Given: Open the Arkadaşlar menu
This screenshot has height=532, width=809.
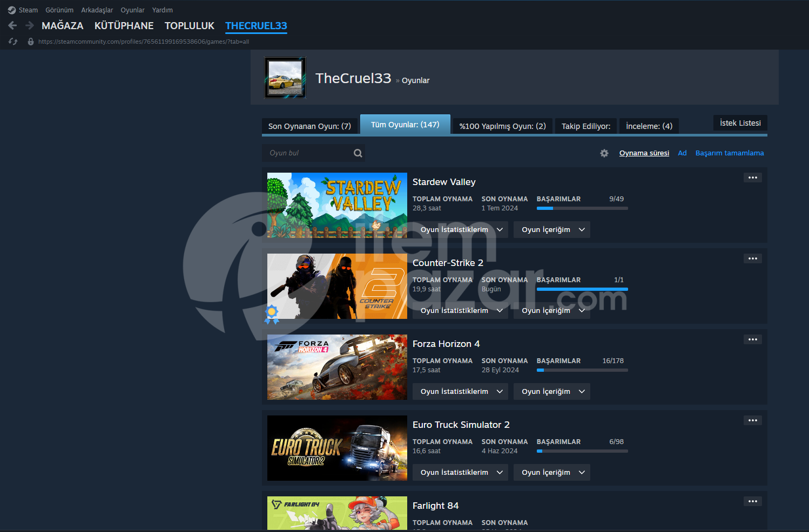Looking at the screenshot, I should [97, 10].
